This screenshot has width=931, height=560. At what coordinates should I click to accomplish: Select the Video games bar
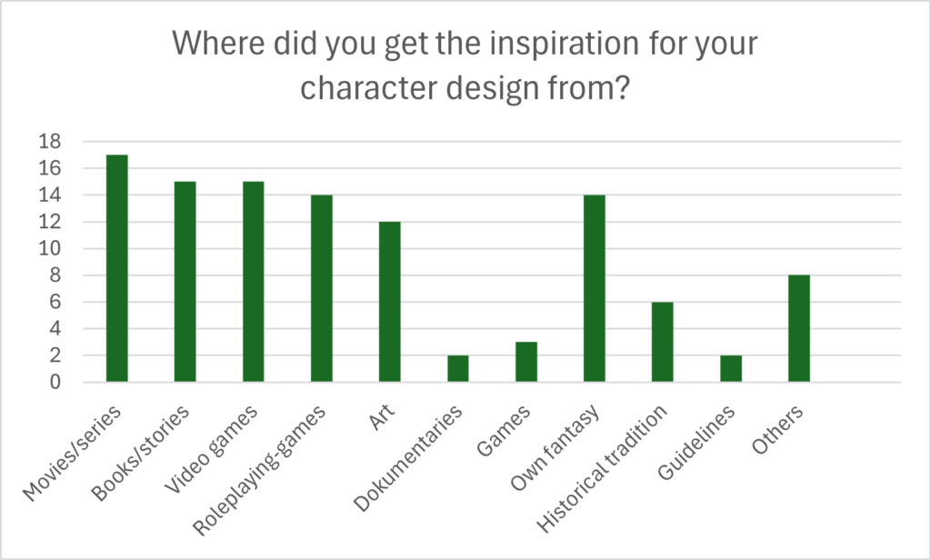(x=254, y=282)
